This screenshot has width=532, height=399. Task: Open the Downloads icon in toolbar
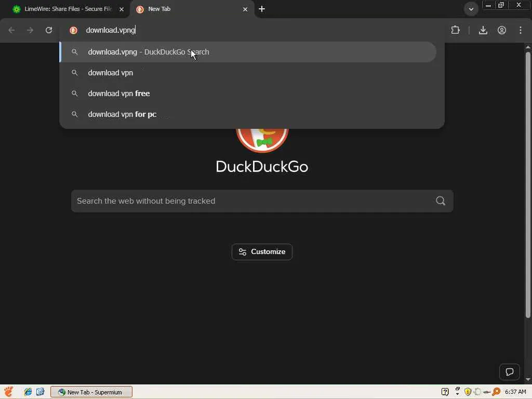point(483,30)
